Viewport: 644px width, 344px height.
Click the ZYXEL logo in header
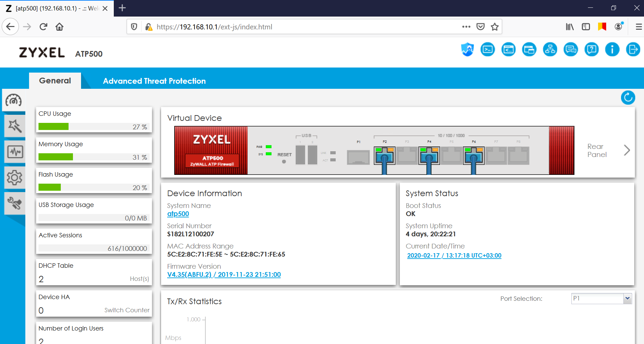pos(42,52)
